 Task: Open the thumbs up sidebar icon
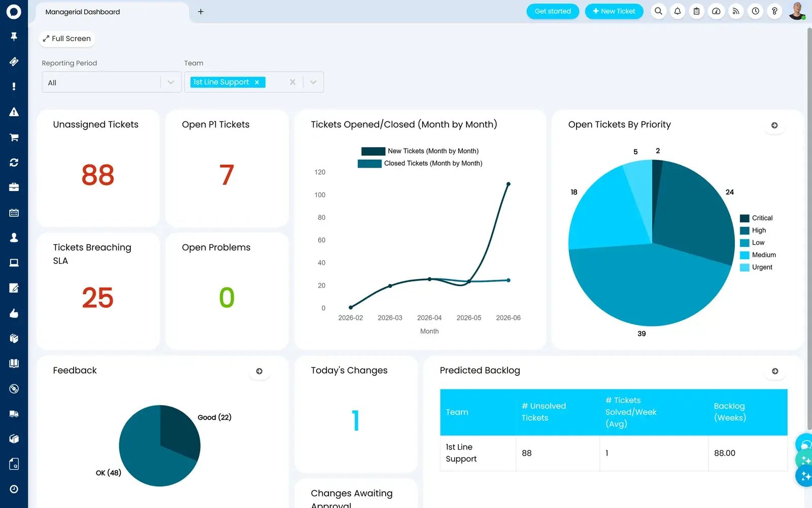click(x=14, y=313)
